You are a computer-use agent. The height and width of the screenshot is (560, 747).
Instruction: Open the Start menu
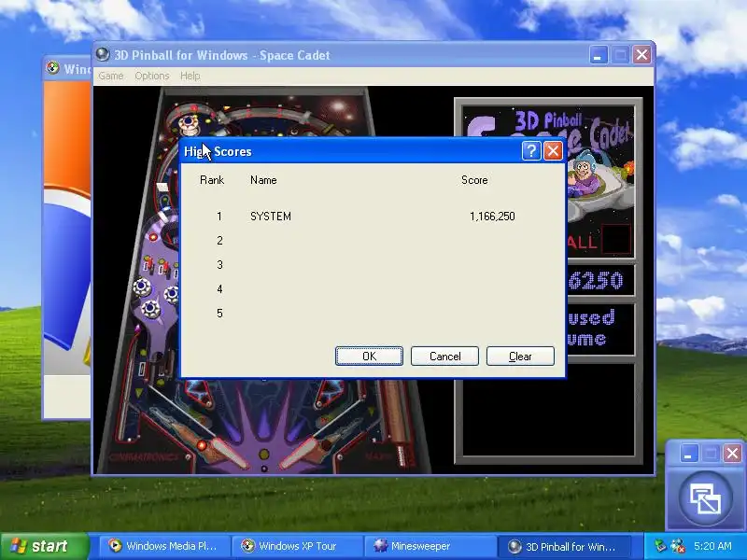pyautogui.click(x=44, y=546)
